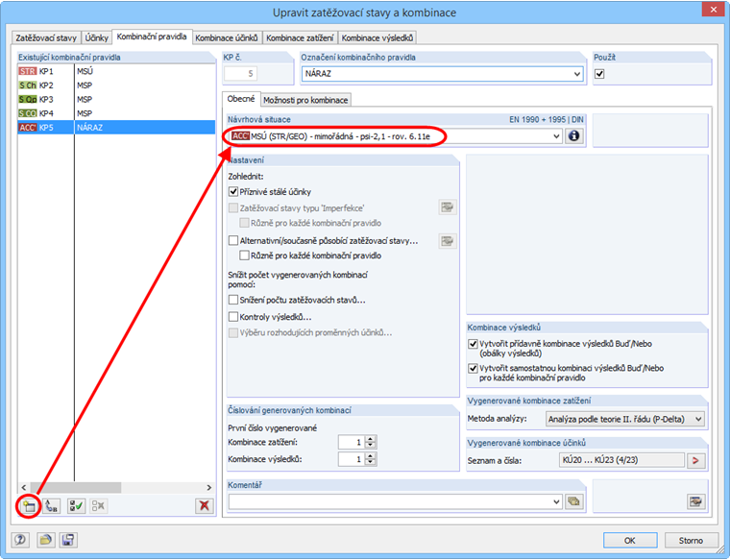730x560 pixels.
Task: Enable Snížení počtu zatěžovacích stavů
Action: click(233, 300)
